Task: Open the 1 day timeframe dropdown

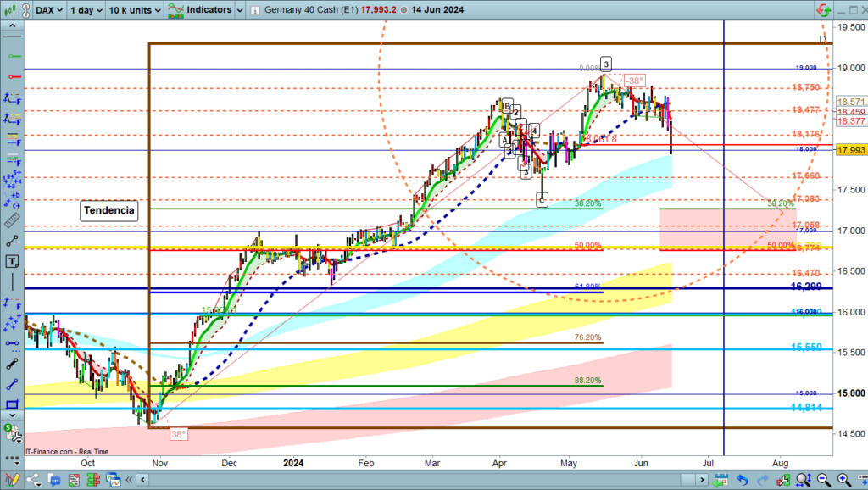Action: pos(86,10)
